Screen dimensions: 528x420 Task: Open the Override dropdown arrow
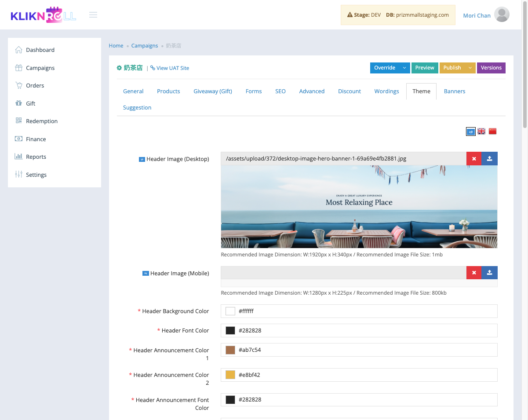(404, 68)
